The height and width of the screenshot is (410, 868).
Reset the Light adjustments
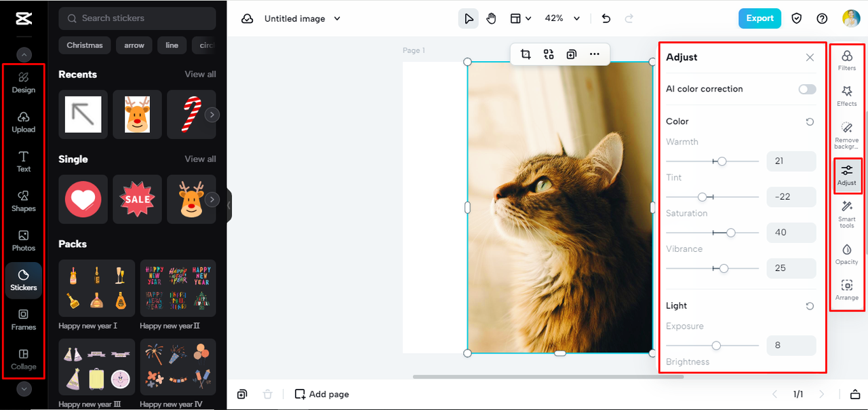click(x=810, y=307)
